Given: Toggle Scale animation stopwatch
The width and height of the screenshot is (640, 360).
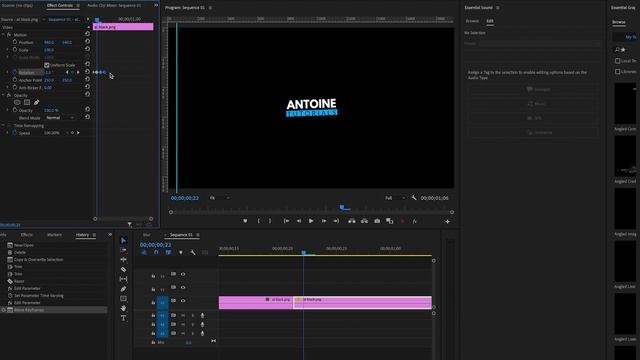Looking at the screenshot, I should click(x=15, y=50).
